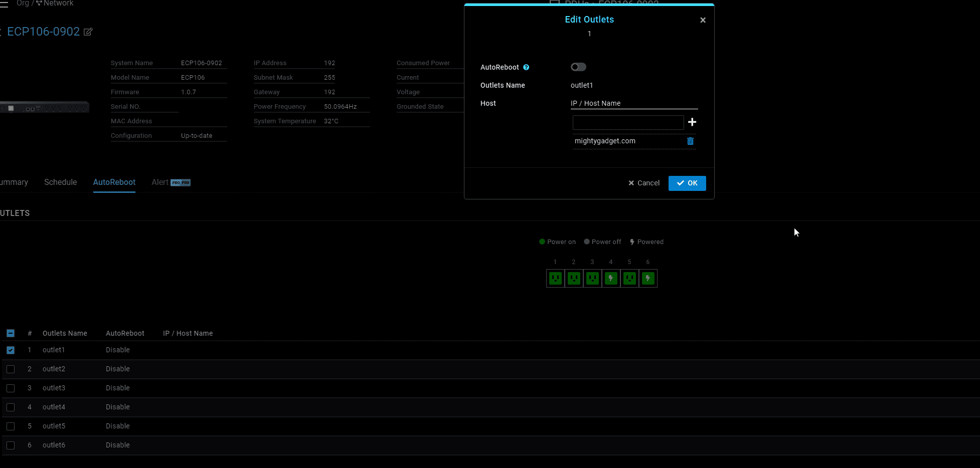
Task: Select outlet 6 powered socket icon
Action: (648, 278)
